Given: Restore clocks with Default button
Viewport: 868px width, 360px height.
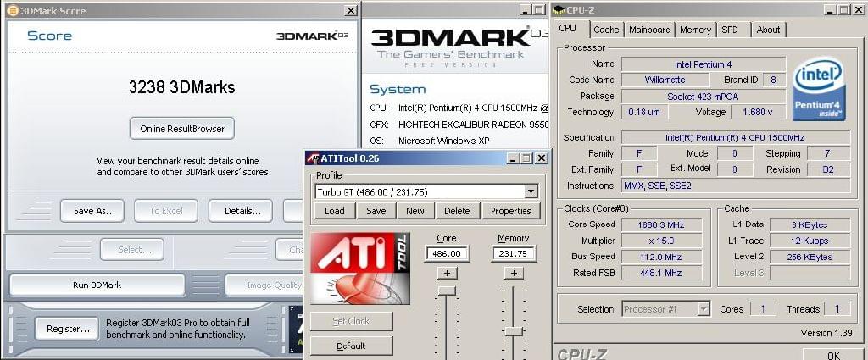Looking at the screenshot, I should point(351,346).
